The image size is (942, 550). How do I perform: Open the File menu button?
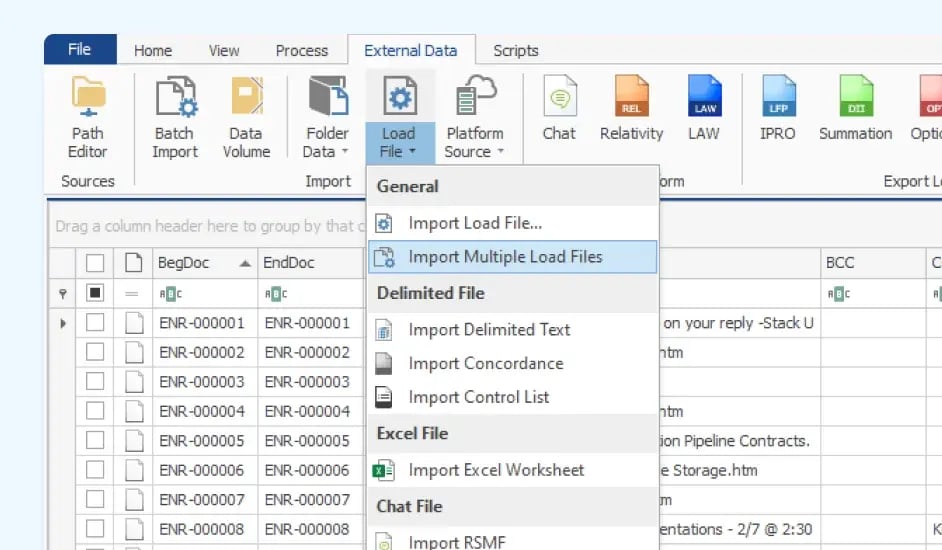(79, 50)
